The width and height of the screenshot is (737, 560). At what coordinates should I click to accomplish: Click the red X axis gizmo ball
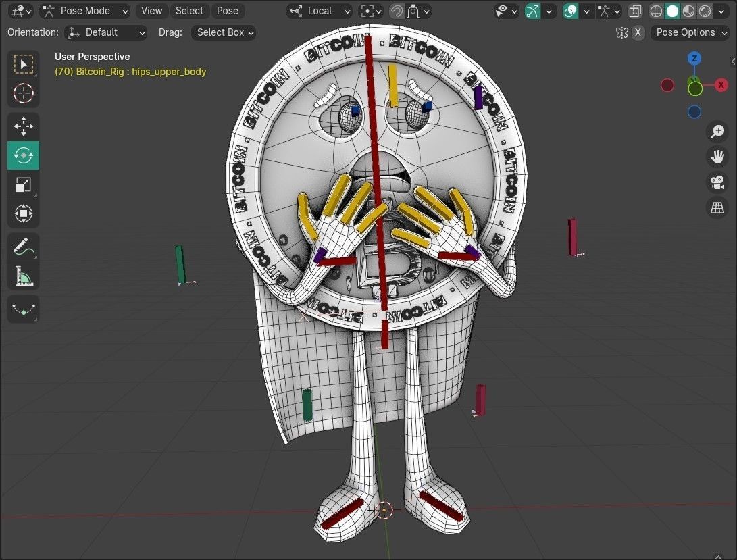tap(721, 85)
